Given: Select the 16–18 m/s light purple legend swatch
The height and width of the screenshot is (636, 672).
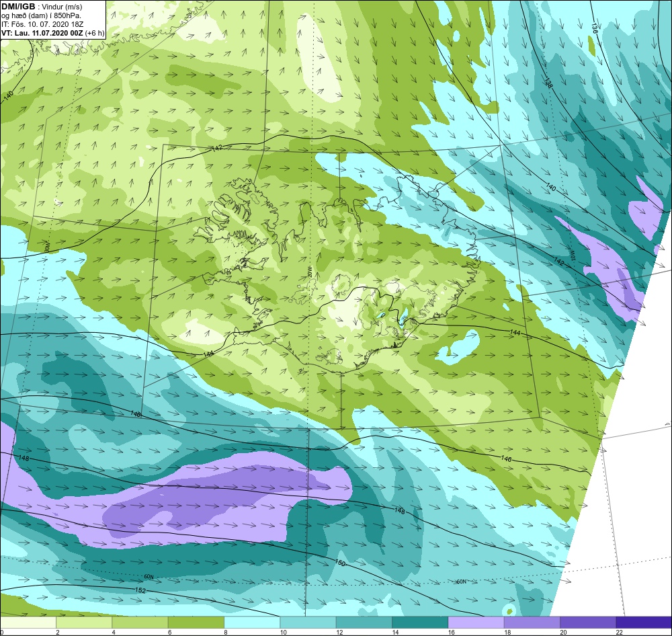Looking at the screenshot, I should coord(476,622).
